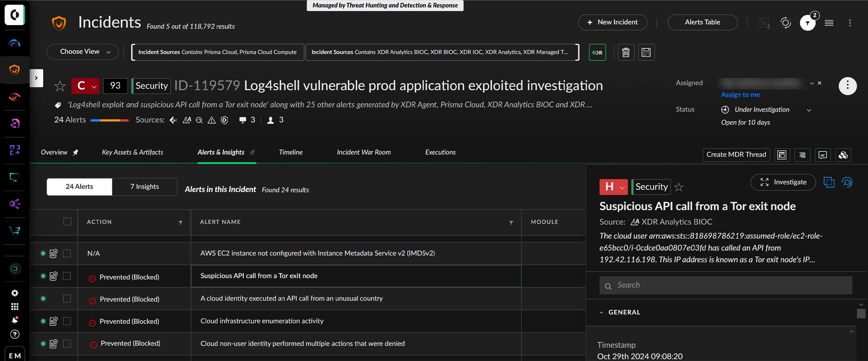
Task: Unpin the Overview tab
Action: click(x=76, y=152)
